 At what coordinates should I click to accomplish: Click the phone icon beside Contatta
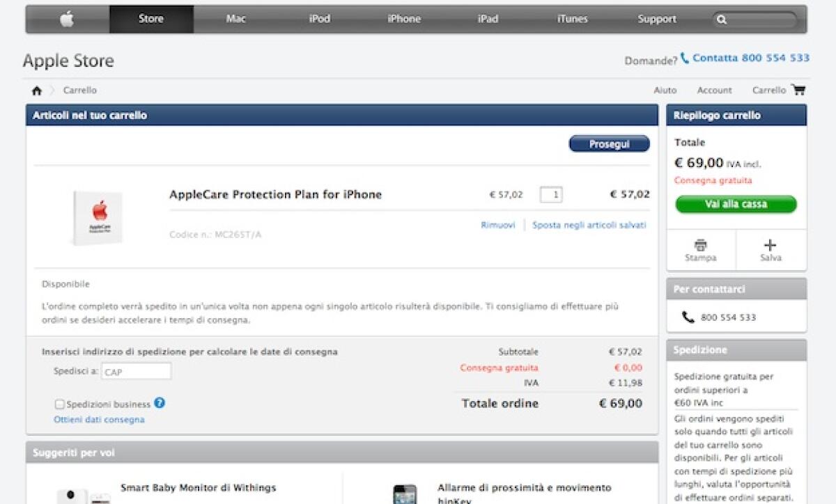point(685,58)
